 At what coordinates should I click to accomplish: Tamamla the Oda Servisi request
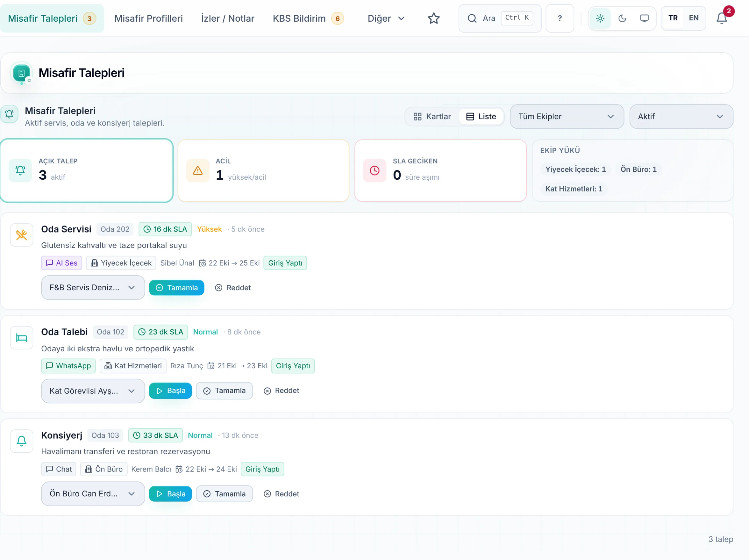click(x=177, y=288)
